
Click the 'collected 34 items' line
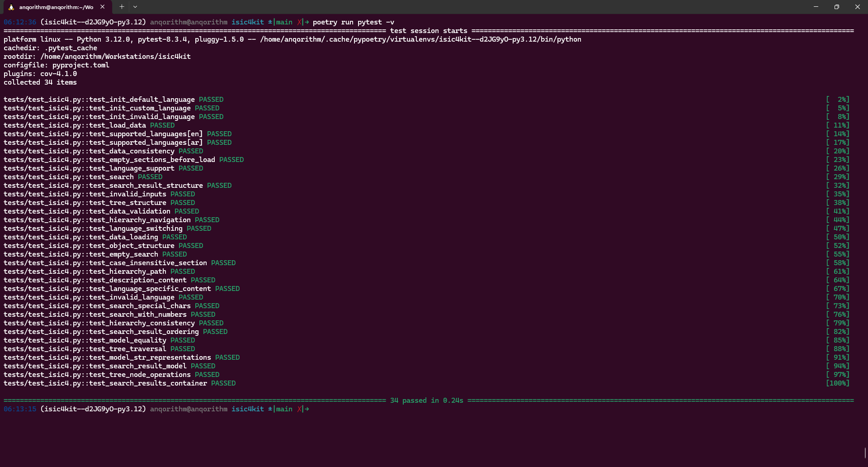(x=40, y=82)
